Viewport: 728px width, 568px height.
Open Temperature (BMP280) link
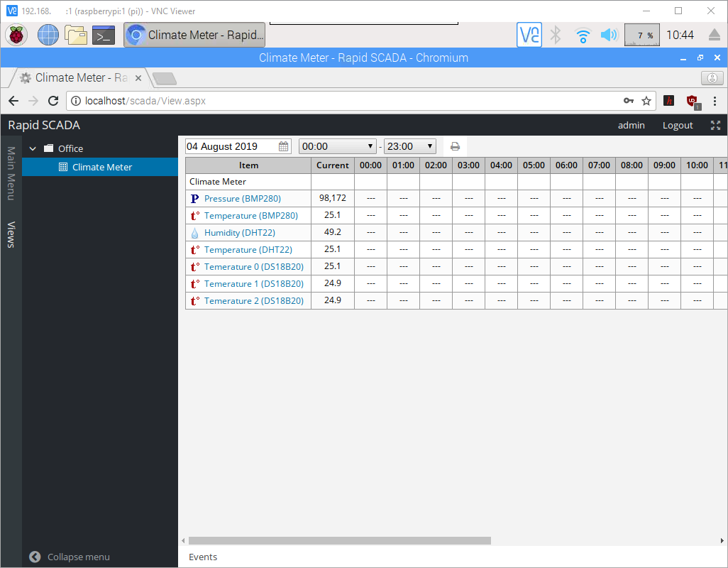[250, 216]
